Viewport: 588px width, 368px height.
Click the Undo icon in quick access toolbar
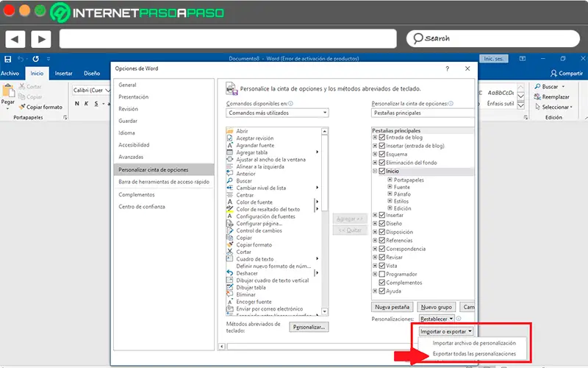coord(21,59)
